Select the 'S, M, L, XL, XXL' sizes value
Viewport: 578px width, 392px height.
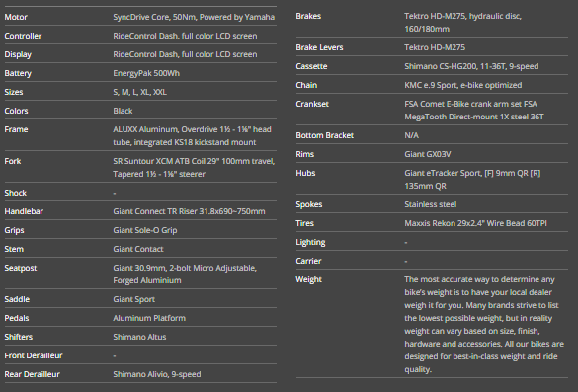(x=139, y=92)
